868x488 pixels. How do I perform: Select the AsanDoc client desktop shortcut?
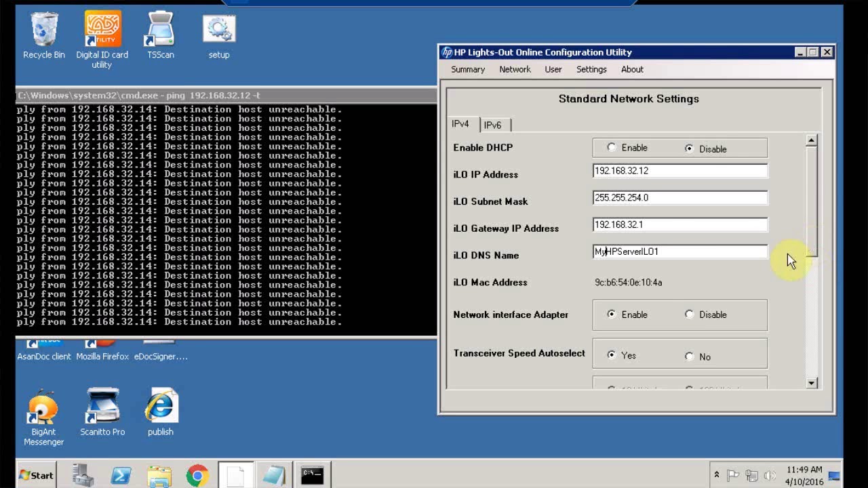pyautogui.click(x=44, y=351)
